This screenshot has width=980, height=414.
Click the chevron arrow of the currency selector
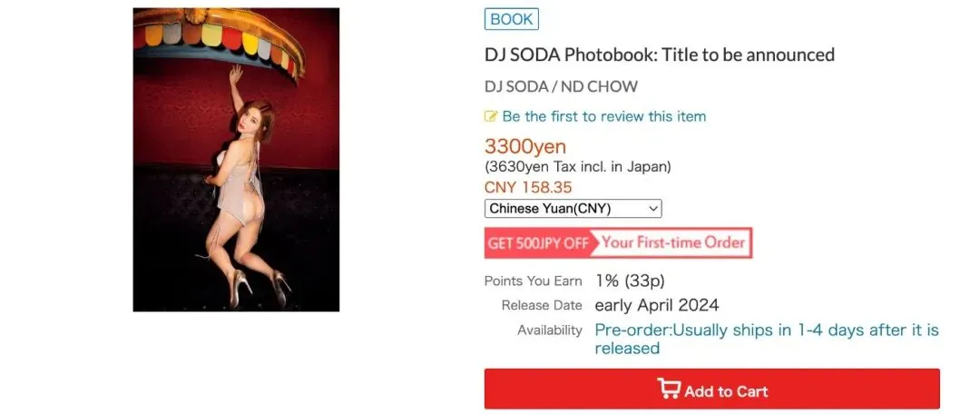(x=653, y=208)
